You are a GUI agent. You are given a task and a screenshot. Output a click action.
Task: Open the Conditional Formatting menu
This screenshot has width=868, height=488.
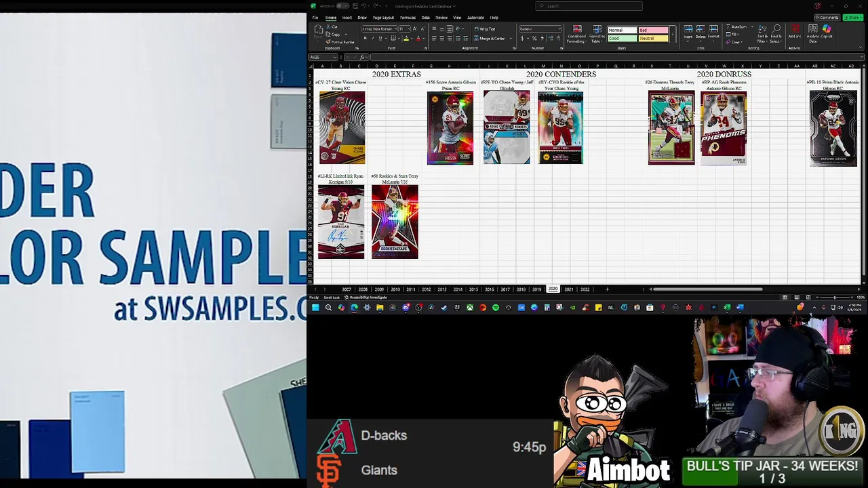tap(576, 35)
